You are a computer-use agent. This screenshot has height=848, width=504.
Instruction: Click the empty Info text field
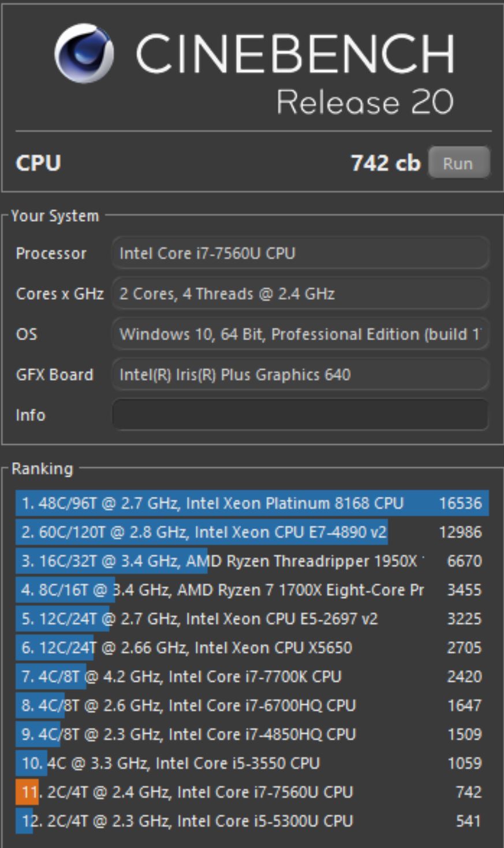click(x=300, y=415)
